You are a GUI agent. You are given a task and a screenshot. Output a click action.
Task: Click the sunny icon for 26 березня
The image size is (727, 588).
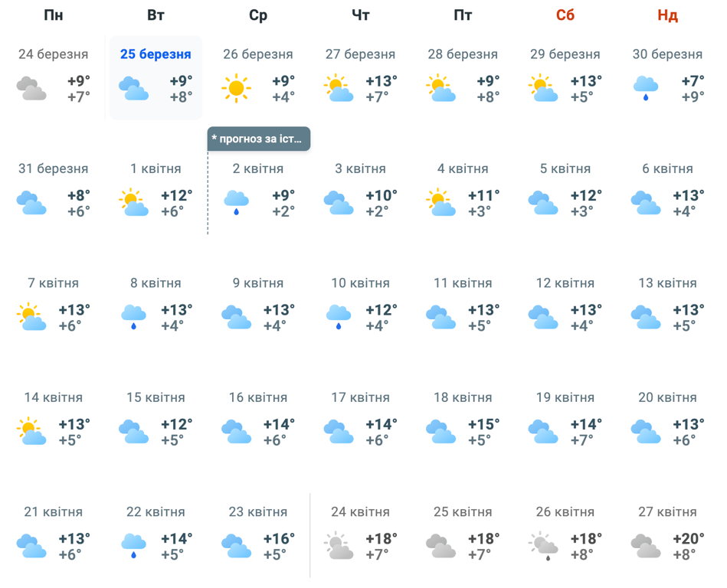pos(236,89)
